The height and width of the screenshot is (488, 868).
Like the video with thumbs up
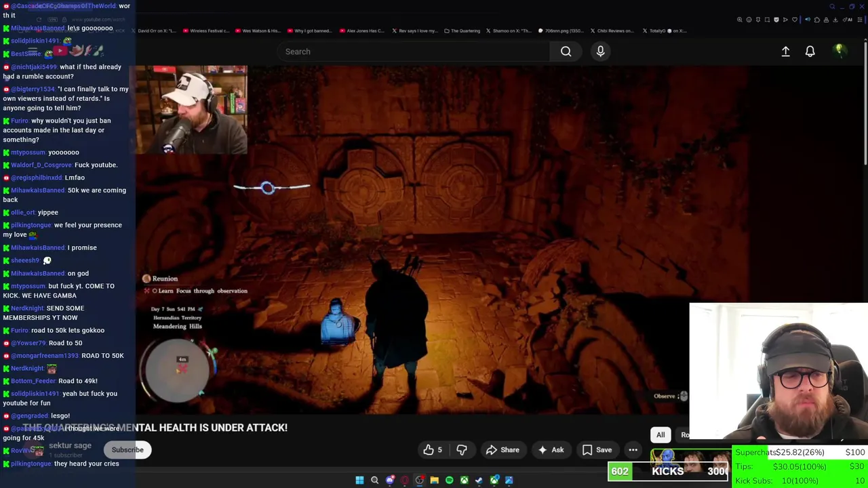pyautogui.click(x=433, y=449)
